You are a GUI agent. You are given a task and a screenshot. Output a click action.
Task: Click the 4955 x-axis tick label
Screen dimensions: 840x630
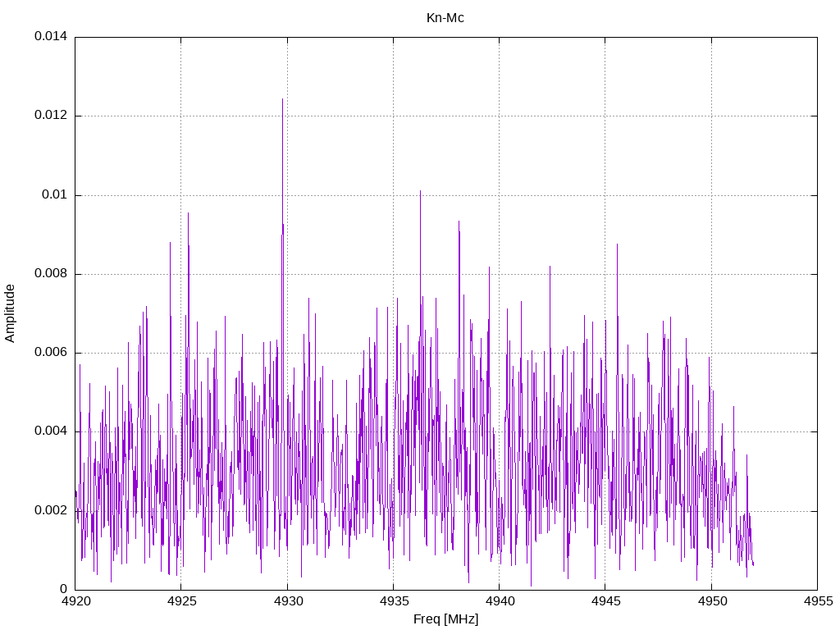[x=816, y=601]
